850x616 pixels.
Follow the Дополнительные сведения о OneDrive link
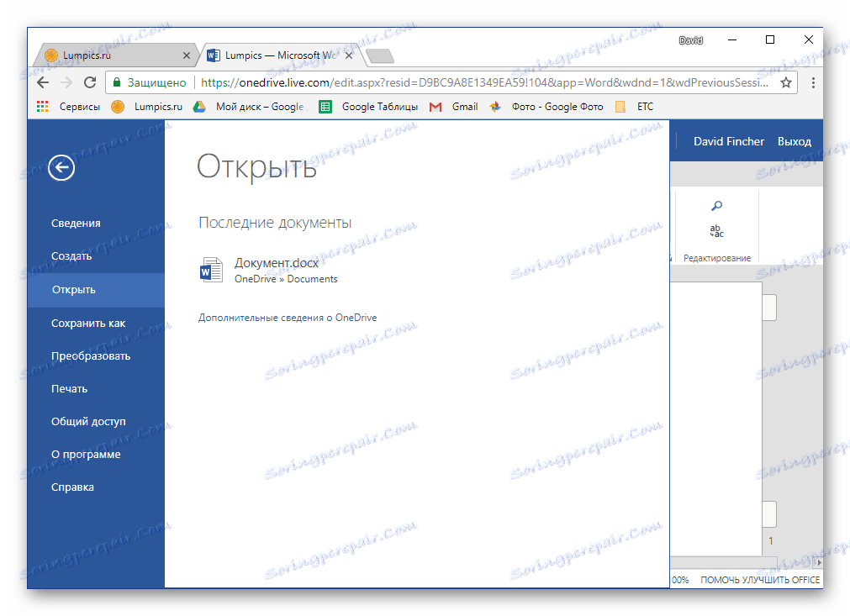(288, 318)
